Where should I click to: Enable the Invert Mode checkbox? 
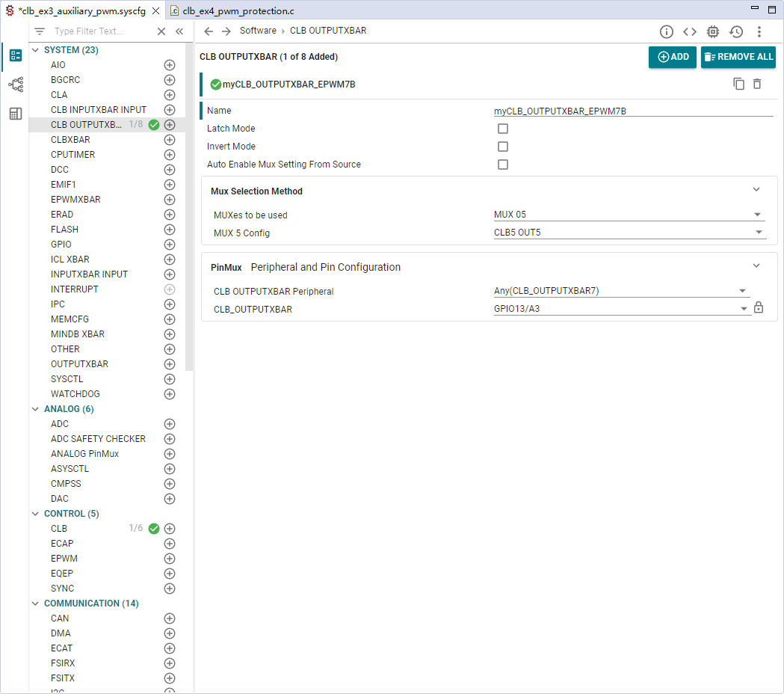click(502, 147)
